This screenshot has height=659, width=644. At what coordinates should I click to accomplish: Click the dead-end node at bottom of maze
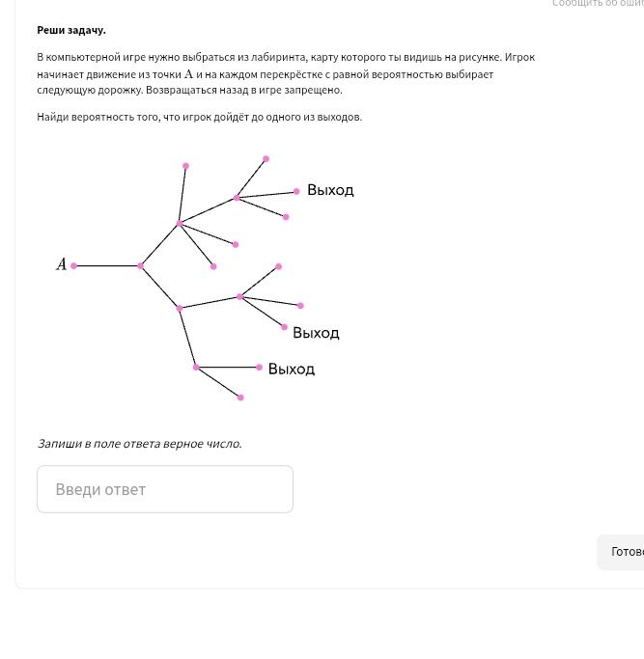[x=240, y=398]
